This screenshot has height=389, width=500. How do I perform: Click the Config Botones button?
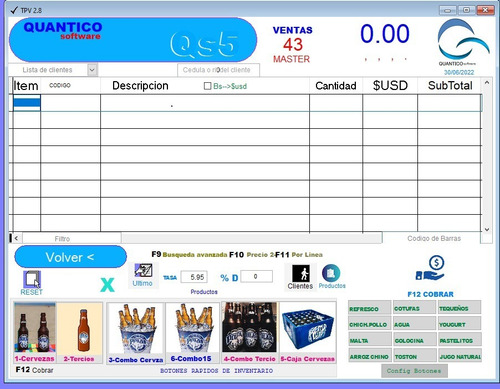pos(414,371)
